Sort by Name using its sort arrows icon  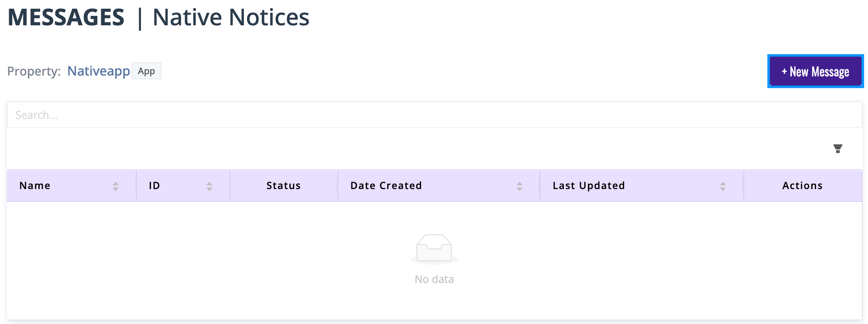116,186
